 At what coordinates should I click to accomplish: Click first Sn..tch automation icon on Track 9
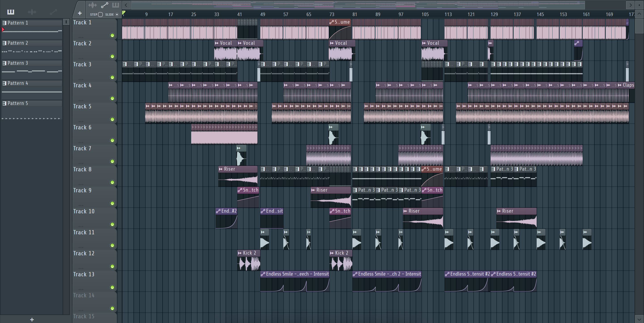[240, 190]
